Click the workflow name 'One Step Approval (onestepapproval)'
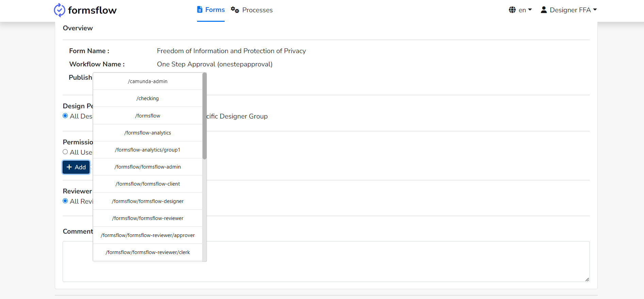Screen dimensions: 644x299 point(215,64)
